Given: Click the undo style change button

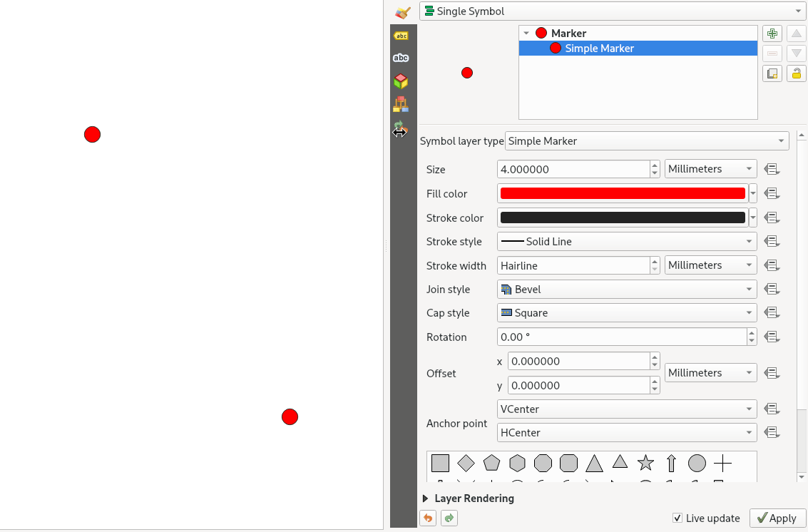Looking at the screenshot, I should pos(428,518).
